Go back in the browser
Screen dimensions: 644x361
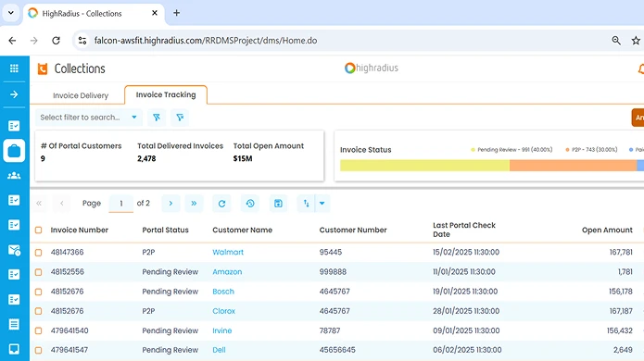[12, 40]
